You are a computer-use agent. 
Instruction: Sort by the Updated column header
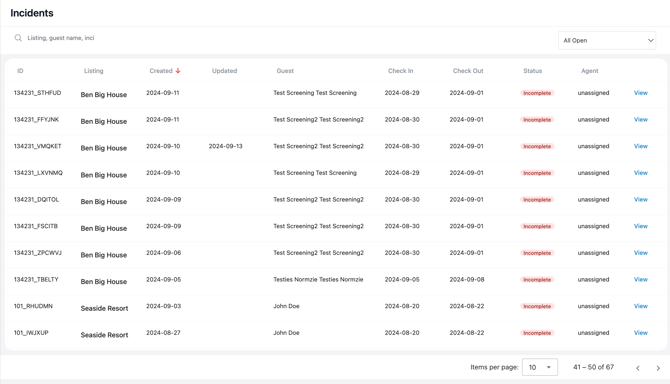click(224, 71)
